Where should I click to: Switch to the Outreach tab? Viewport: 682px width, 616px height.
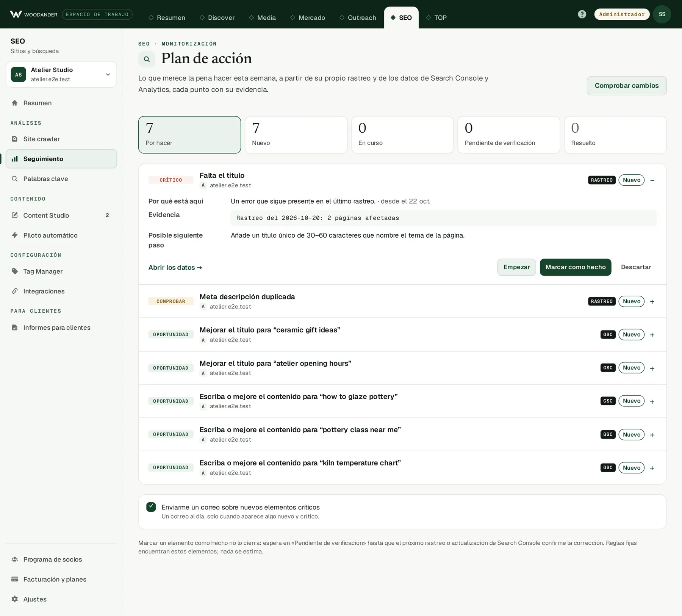click(358, 18)
